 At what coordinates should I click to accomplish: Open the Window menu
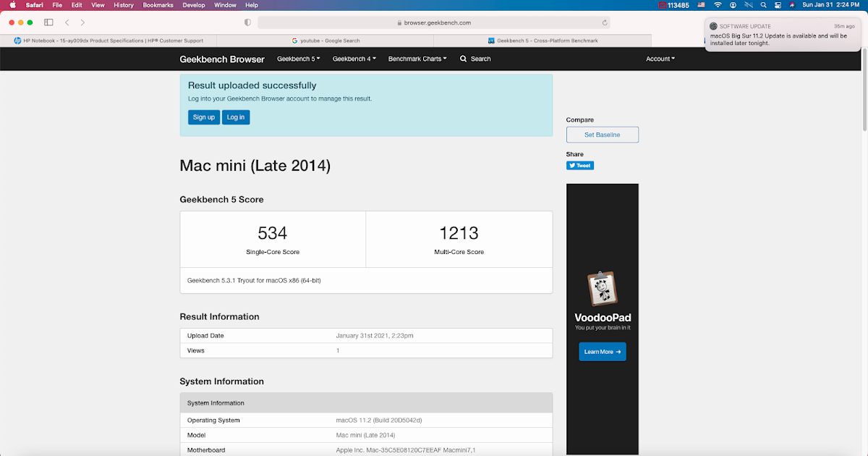226,5
